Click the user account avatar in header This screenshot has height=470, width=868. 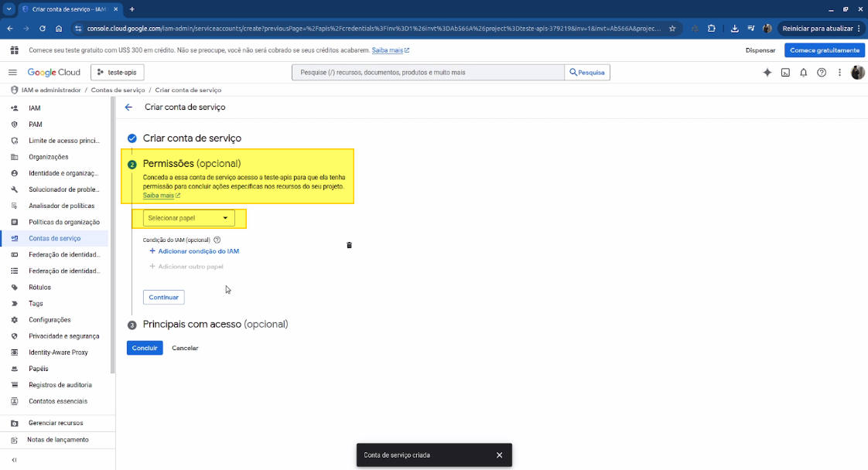(x=857, y=73)
